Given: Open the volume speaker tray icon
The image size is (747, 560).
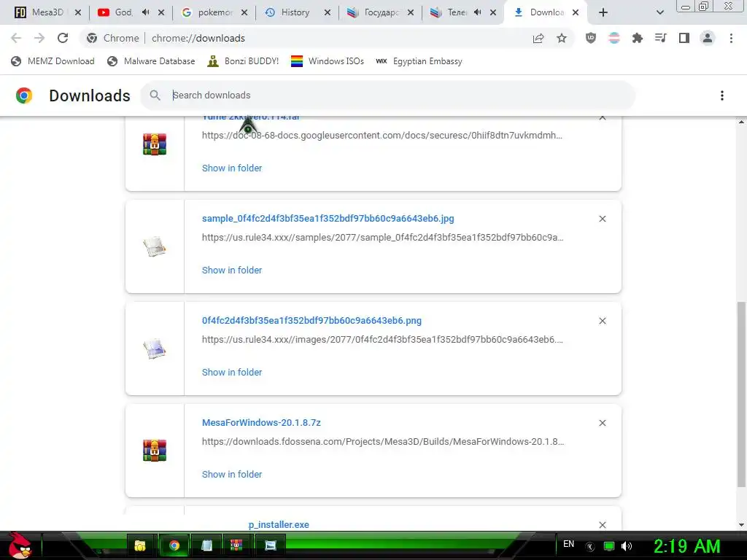Looking at the screenshot, I should click(627, 546).
